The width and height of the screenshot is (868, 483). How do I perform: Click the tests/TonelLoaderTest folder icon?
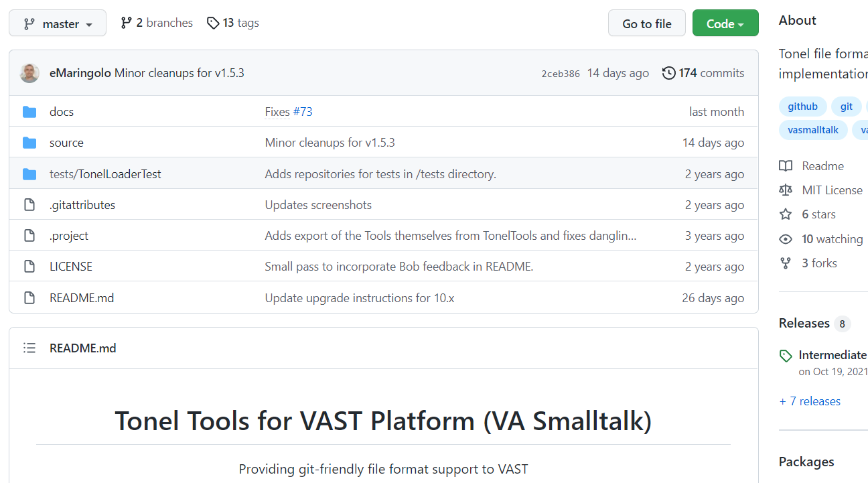click(x=29, y=174)
